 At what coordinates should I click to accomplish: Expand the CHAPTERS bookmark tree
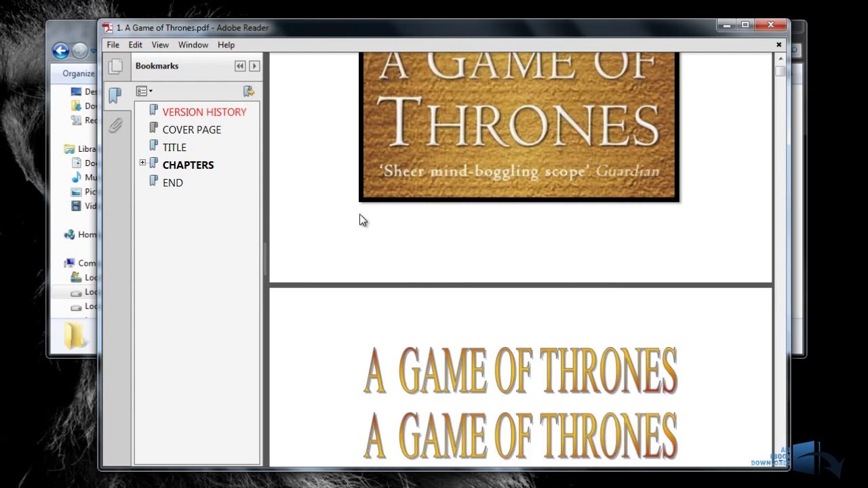pos(142,163)
